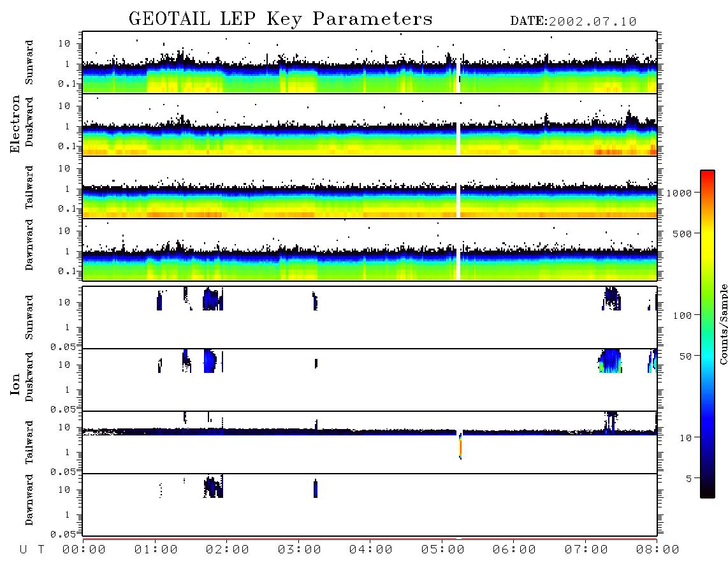
Task: Select the 00:00 time tick label
Action: (x=84, y=550)
